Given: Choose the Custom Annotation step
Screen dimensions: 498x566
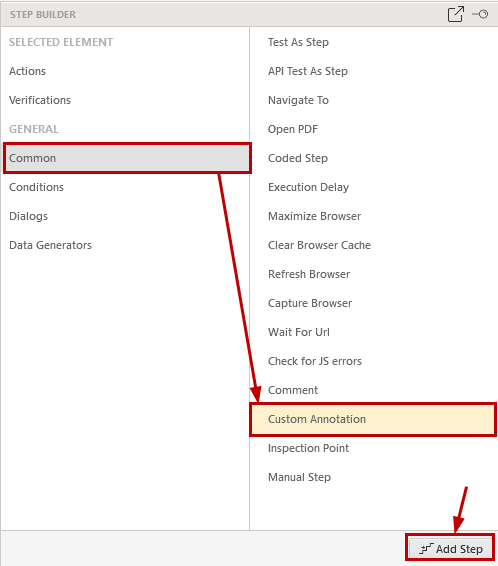Looking at the screenshot, I should coord(373,419).
